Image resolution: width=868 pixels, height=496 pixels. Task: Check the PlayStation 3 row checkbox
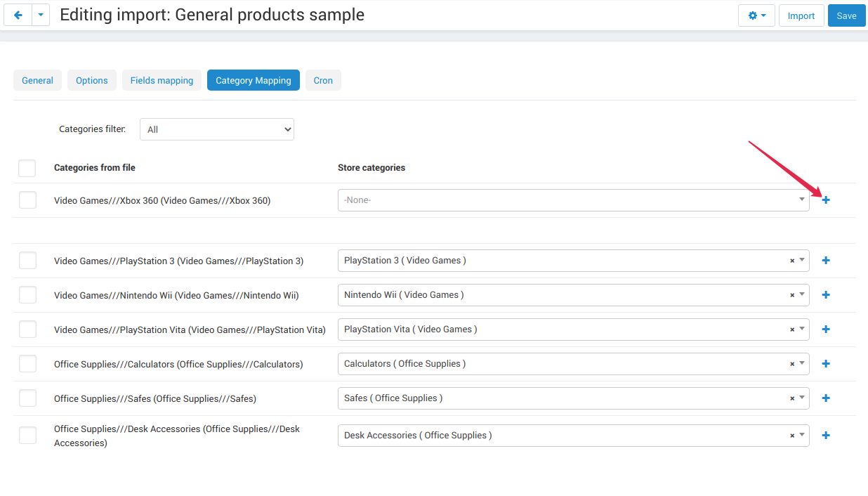point(27,261)
